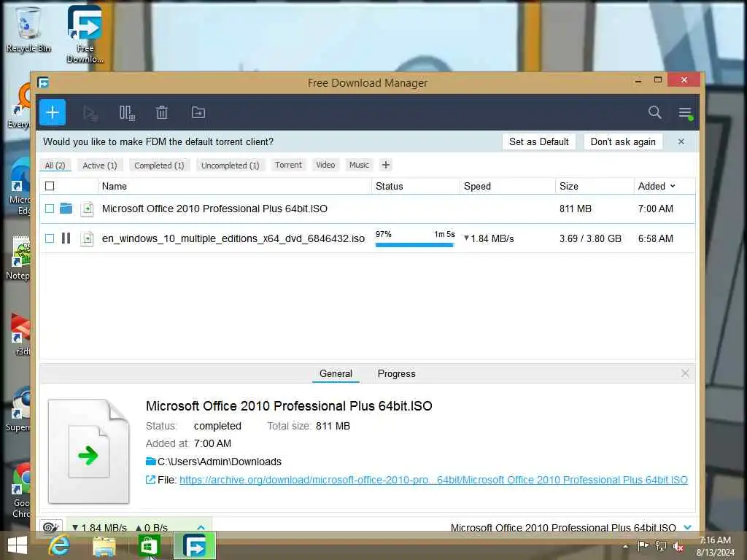The height and width of the screenshot is (560, 747).
Task: Add a new download with the plus button
Action: pos(53,112)
